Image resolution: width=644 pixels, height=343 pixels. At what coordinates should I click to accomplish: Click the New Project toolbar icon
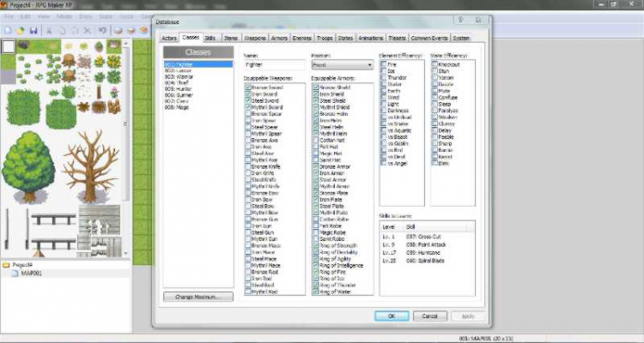[x=8, y=31]
